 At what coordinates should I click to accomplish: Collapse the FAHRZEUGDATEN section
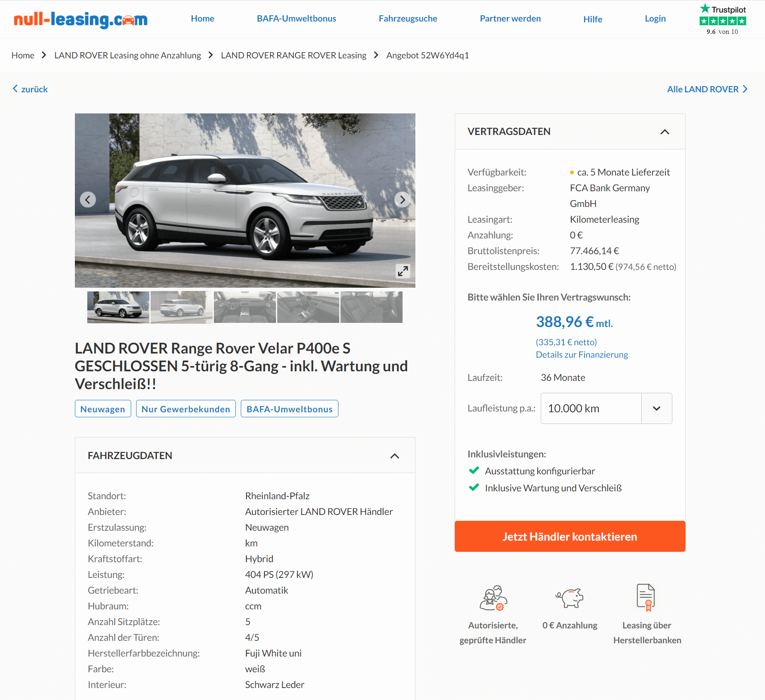394,456
